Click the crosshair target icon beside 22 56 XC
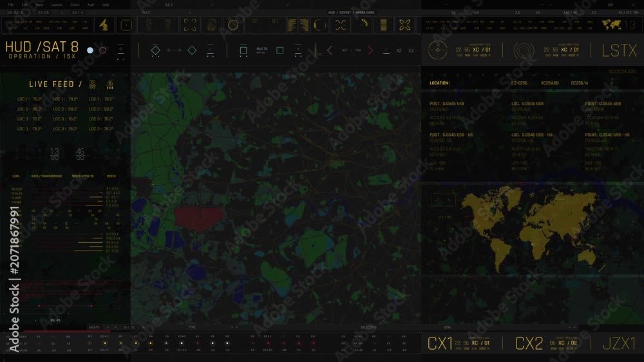 pos(437,50)
